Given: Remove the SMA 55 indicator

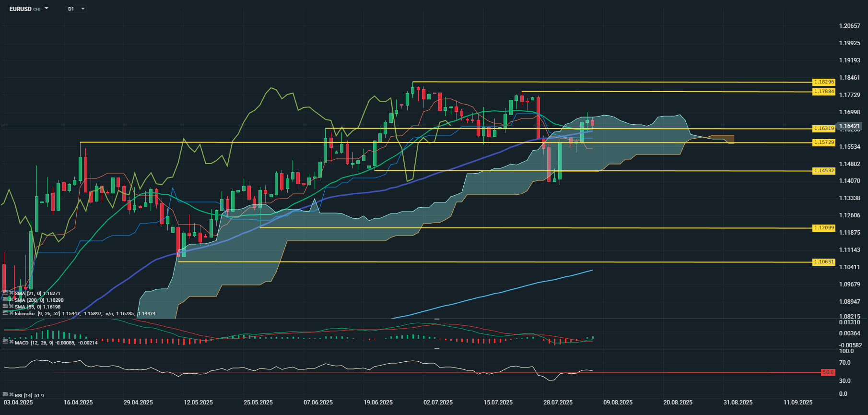Looking at the screenshot, I should click(11, 306).
